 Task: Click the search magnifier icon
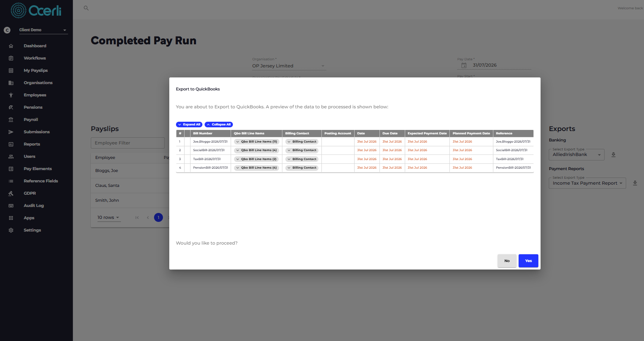[86, 8]
